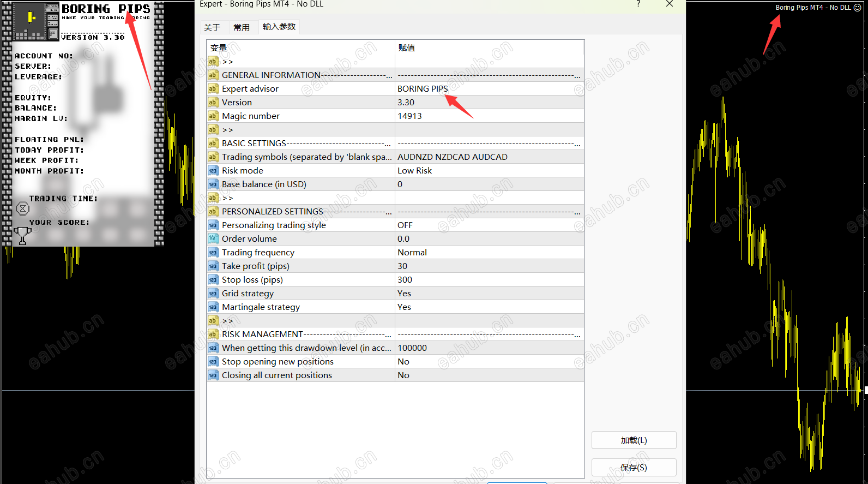Click the hourglass icon under TRADING TIME
The width and height of the screenshot is (868, 484).
pyautogui.click(x=22, y=208)
